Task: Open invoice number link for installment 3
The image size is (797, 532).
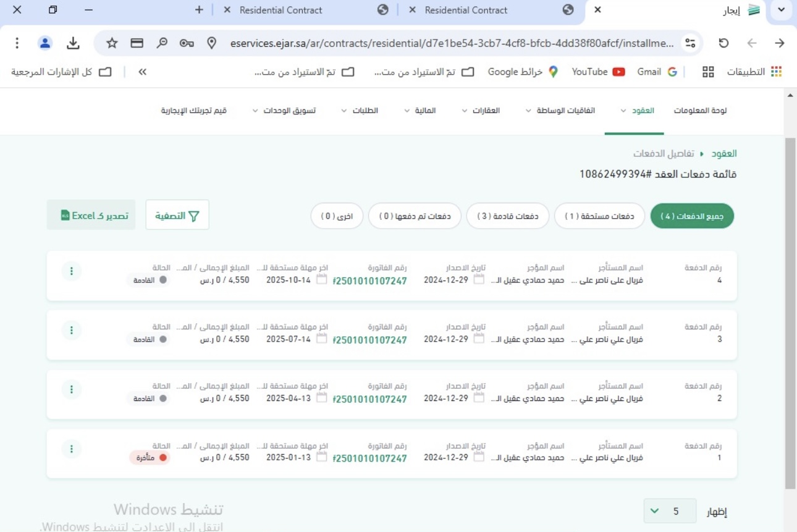Action: [x=370, y=340]
